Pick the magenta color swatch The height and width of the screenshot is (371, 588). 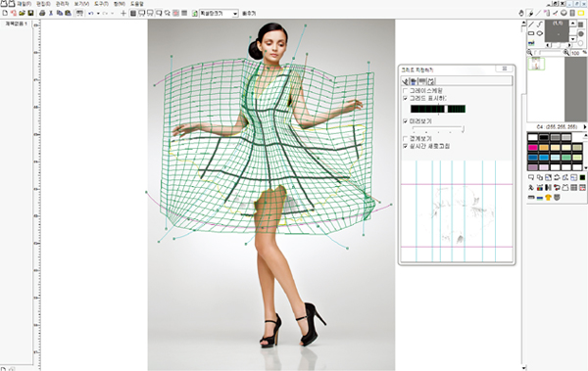[x=532, y=148]
